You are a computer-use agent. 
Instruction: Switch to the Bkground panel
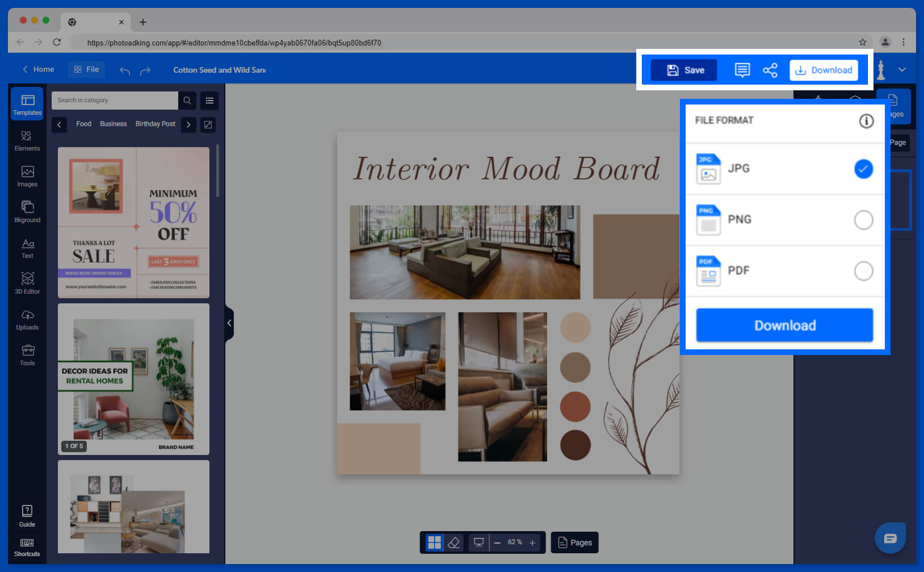pos(27,212)
